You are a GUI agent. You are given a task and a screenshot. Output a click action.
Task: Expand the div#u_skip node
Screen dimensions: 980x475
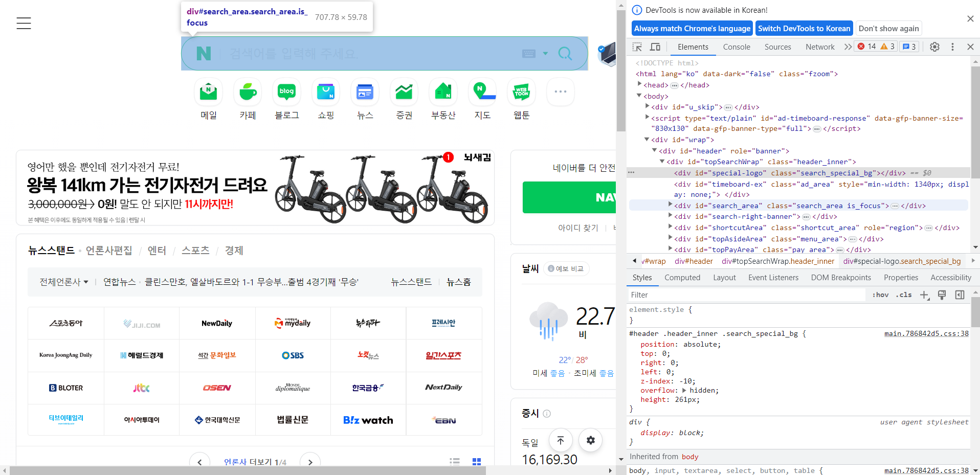coord(647,106)
